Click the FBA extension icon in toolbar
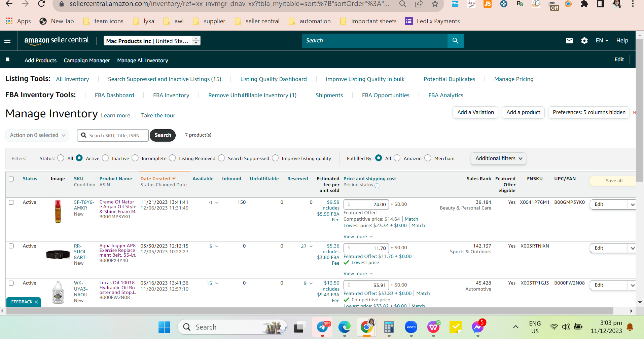The image size is (644, 339). pyautogui.click(x=455, y=4)
